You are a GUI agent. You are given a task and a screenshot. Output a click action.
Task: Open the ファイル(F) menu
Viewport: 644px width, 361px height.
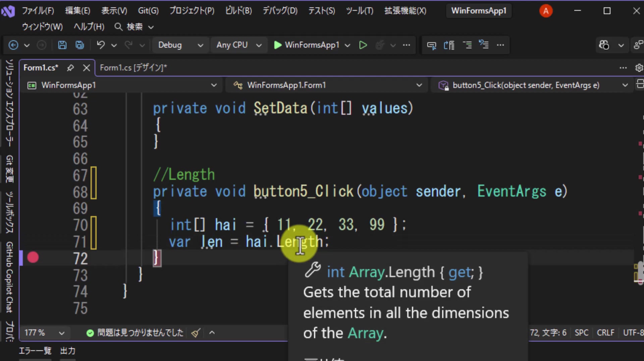click(38, 11)
